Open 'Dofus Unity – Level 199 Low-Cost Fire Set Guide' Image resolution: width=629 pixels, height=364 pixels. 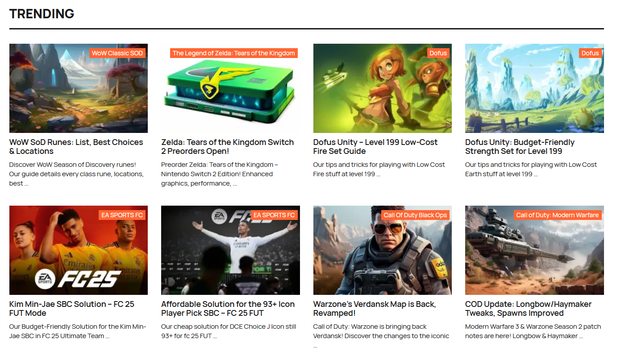(375, 147)
